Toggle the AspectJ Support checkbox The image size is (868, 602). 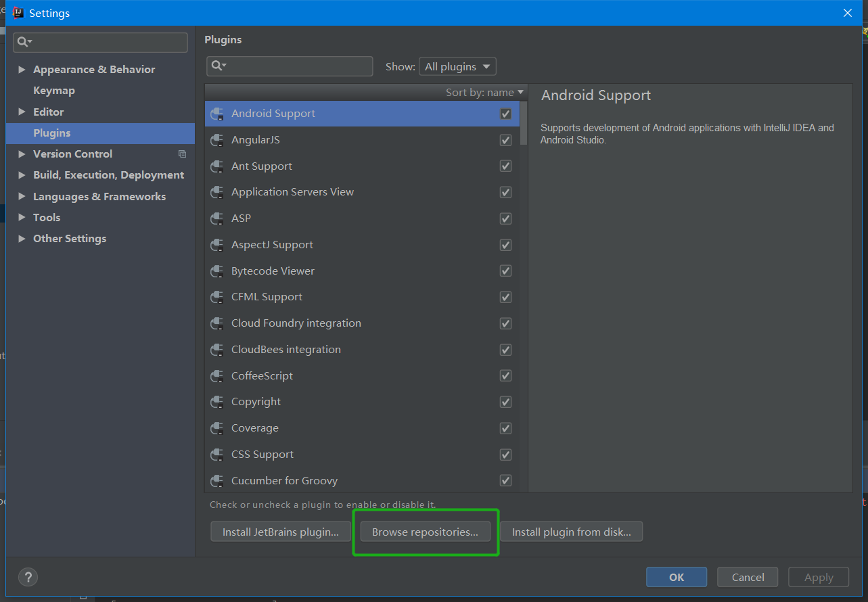pyautogui.click(x=505, y=245)
